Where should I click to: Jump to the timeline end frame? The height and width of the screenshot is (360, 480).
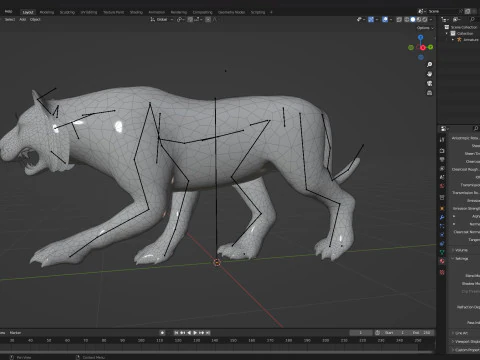tap(208, 333)
